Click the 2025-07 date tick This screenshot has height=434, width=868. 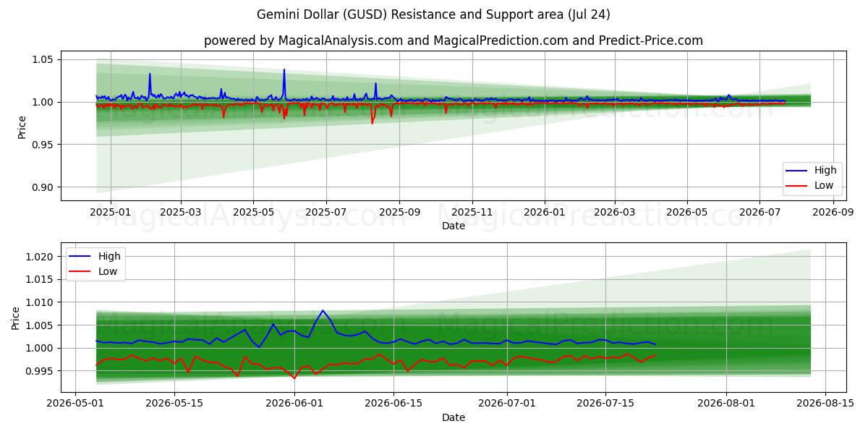(x=325, y=212)
